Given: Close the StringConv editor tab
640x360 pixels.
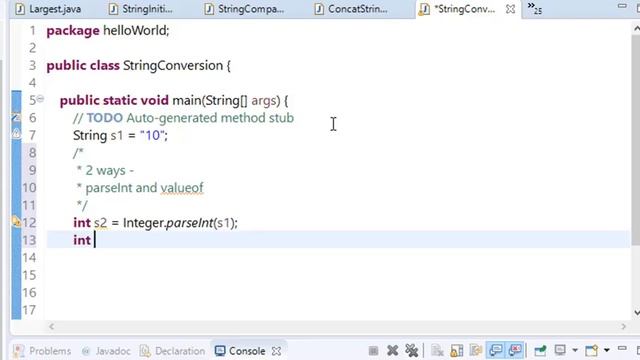Looking at the screenshot, I should 510,9.
